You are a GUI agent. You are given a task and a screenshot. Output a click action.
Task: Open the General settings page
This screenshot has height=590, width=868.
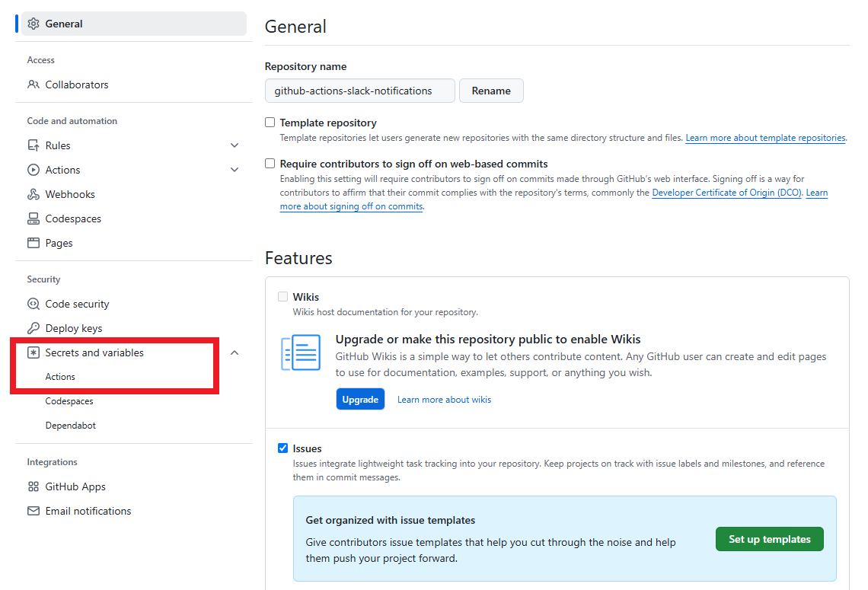pos(134,24)
